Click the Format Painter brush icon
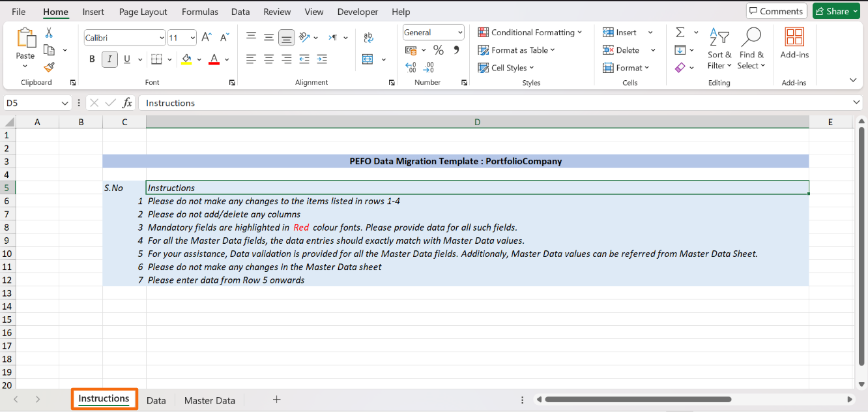The width and height of the screenshot is (868, 412). click(49, 67)
